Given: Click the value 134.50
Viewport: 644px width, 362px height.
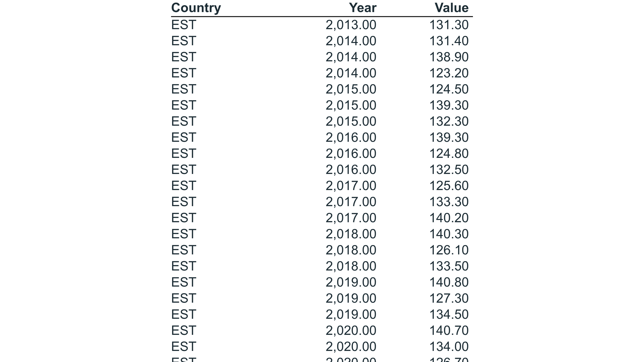Looking at the screenshot, I should [449, 314].
